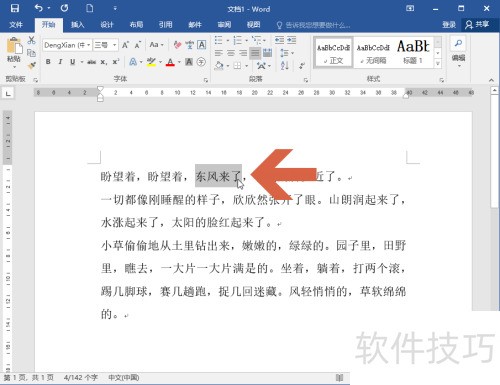Toggle show paragraph marks
The width and height of the screenshot is (500, 385).
point(302,66)
